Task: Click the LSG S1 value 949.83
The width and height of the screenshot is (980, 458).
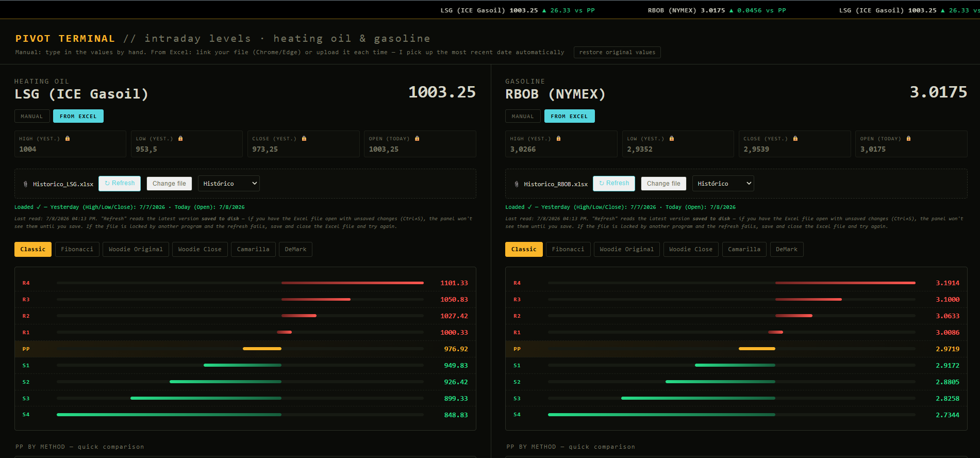Action: point(456,366)
